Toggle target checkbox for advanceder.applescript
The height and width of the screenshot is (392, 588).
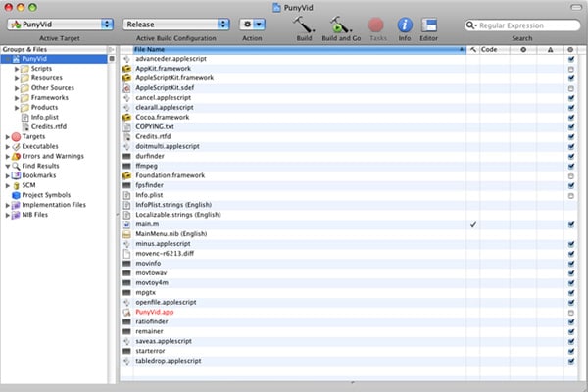point(570,59)
